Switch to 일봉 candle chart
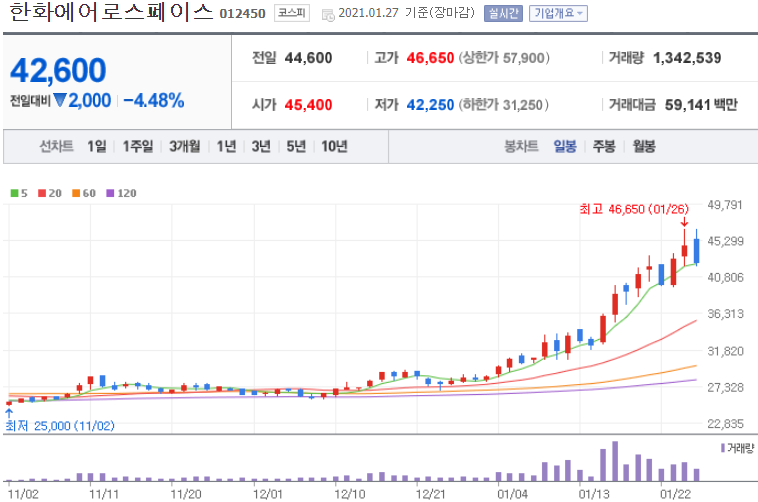This screenshot has height=502, width=758. tap(565, 146)
